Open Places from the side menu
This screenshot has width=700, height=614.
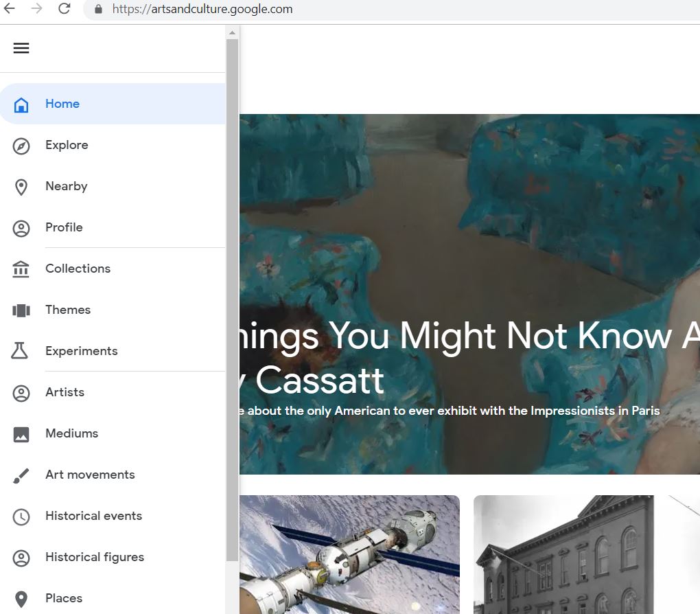click(x=64, y=598)
